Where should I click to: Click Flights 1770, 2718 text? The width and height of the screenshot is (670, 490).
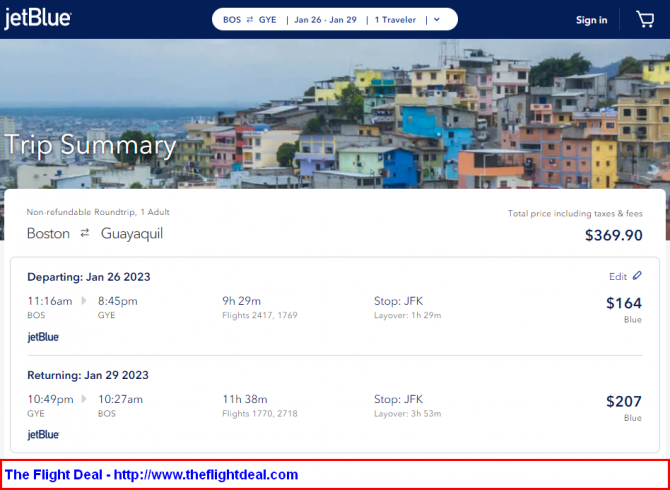(x=260, y=414)
